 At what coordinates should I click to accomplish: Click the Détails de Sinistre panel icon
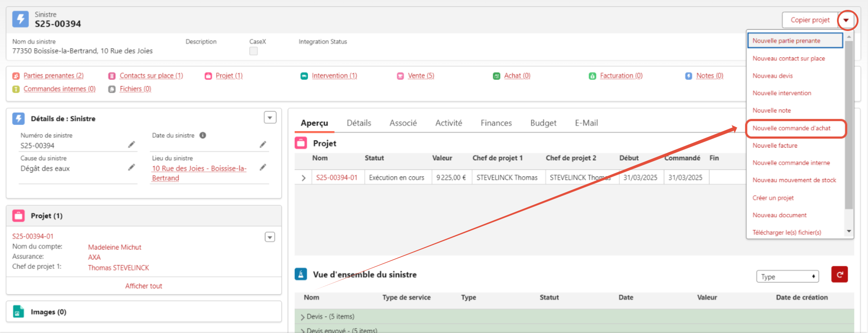point(19,119)
